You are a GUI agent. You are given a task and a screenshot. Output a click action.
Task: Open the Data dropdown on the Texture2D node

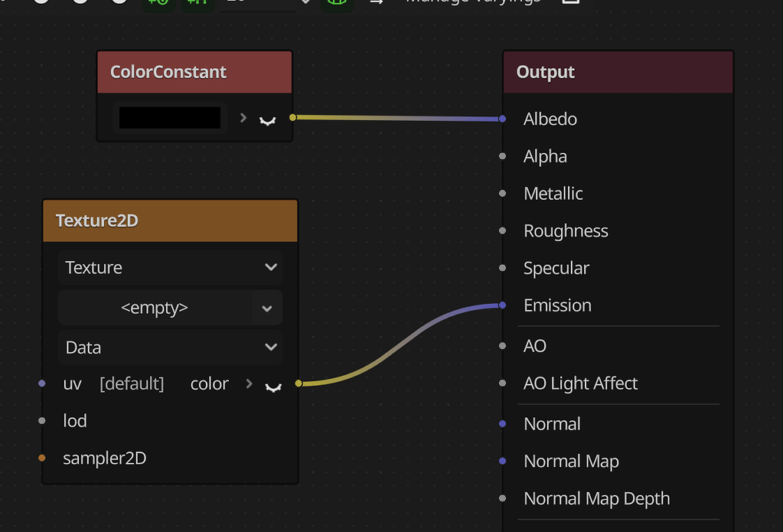click(170, 347)
